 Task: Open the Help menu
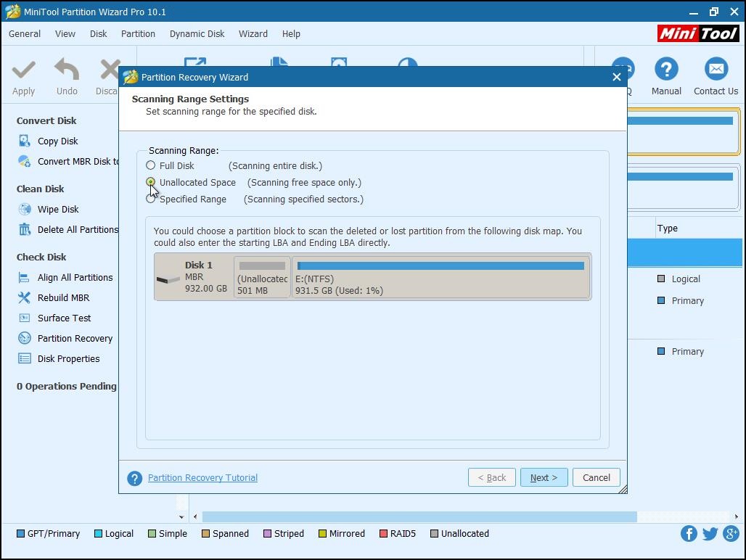[x=291, y=34]
